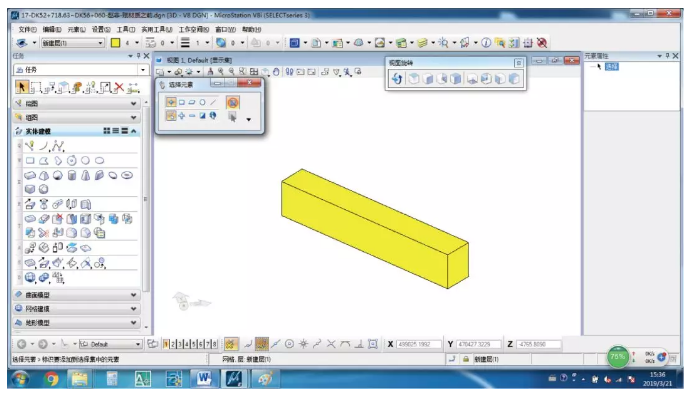The image size is (699, 396).
Task: Click the Rotate View icon in view rotation toolbox
Action: [x=397, y=79]
